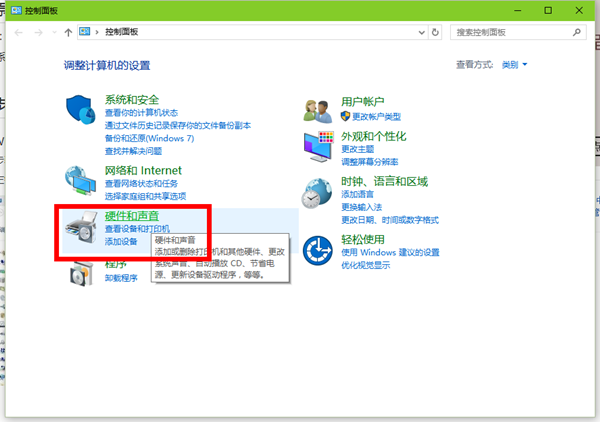
Task: Open the 外观和个性化 category link
Action: pos(373,136)
